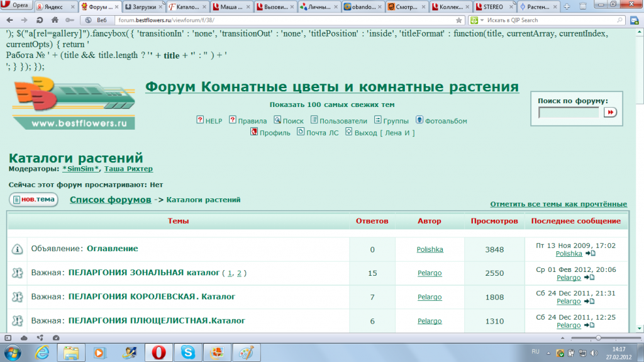Click the нов.тема new topic button
Screen dimensions: 644x362
coord(34,200)
